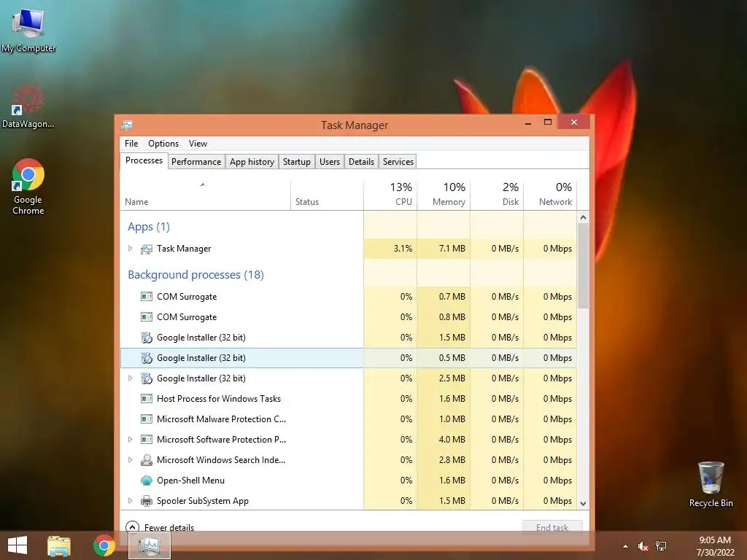Screen dimensions: 747x560
Task: Click the Microsoft Software Protection process icon
Action: tap(146, 440)
